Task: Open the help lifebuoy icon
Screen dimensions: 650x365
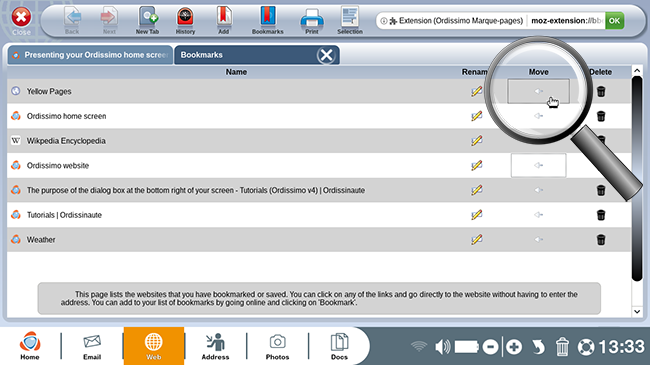Action: click(x=586, y=347)
